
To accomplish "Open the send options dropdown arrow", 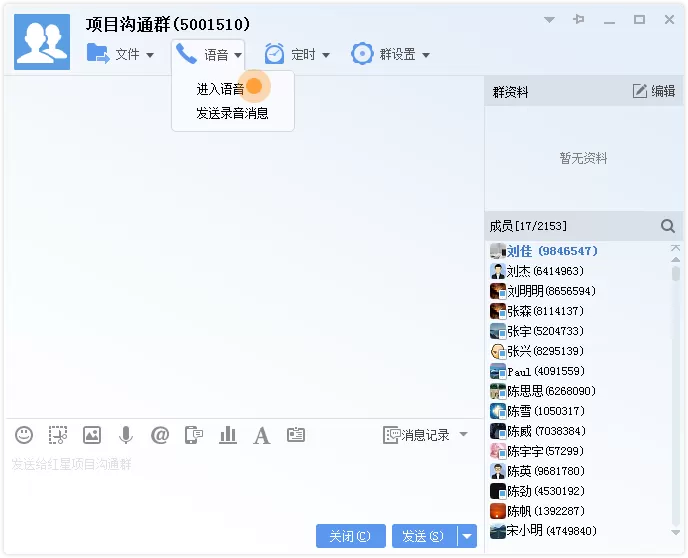I will (x=467, y=536).
